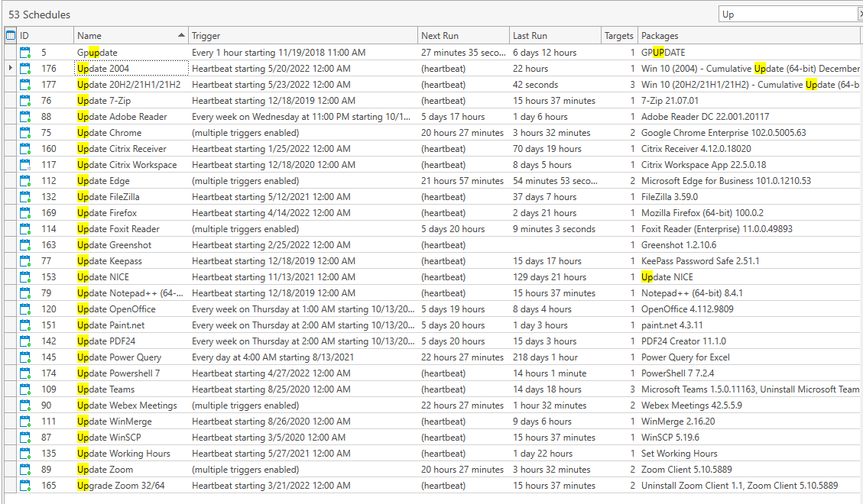Click the row indicator arrow beside ID 176

(x=10, y=69)
